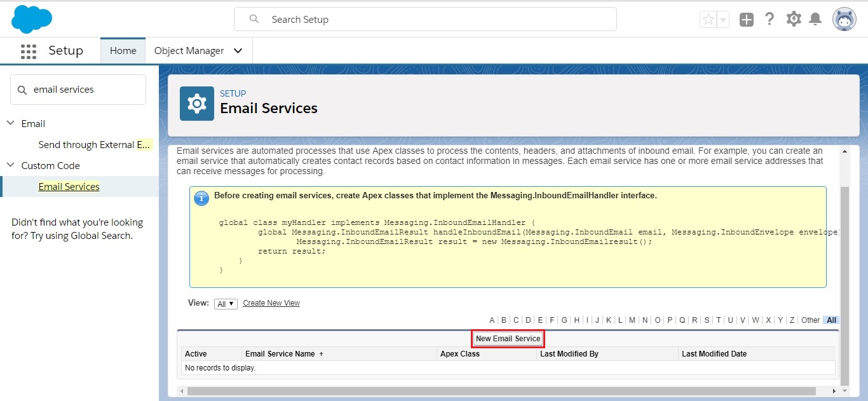Screen dimensions: 868x401
Task: Focus the Search Setup field
Action: pos(425,19)
